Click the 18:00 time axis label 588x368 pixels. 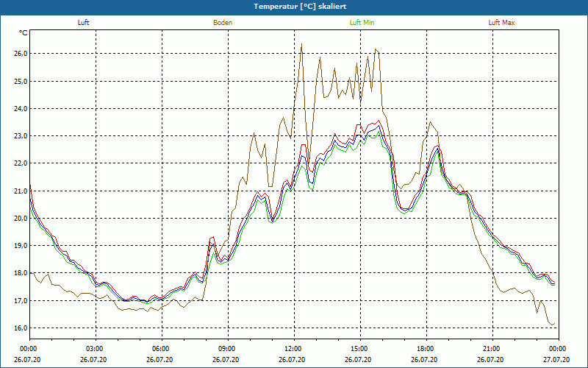(x=426, y=349)
